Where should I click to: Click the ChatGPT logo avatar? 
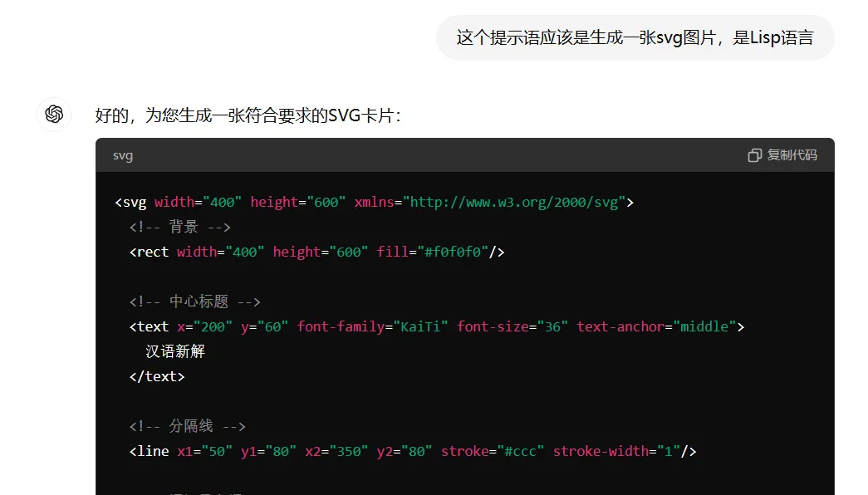coord(54,114)
